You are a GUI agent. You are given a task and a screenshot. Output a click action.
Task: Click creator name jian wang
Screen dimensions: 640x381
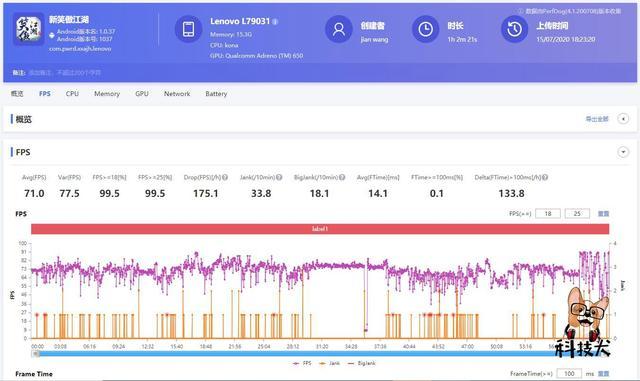(x=374, y=40)
